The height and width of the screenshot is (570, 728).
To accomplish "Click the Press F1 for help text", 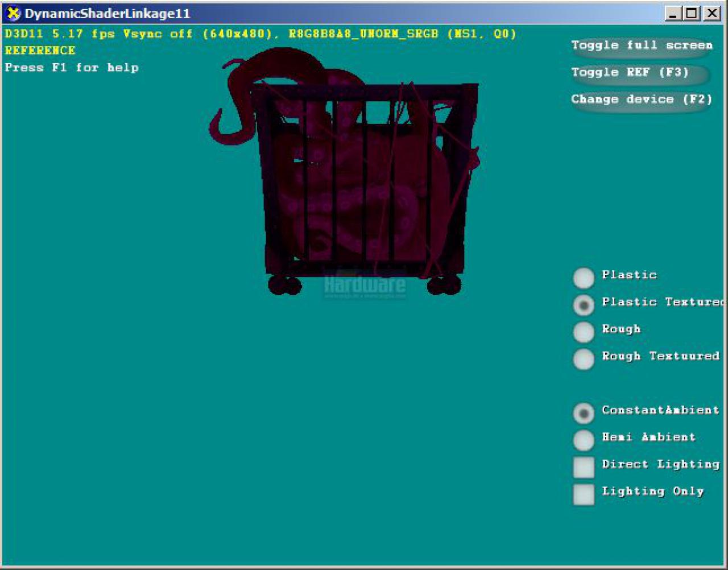I will (x=72, y=68).
